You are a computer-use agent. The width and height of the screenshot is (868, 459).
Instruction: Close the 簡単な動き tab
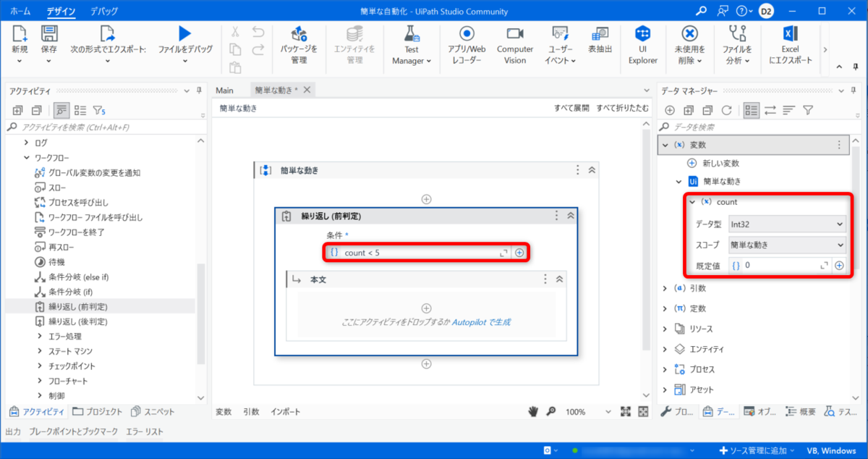(x=307, y=89)
